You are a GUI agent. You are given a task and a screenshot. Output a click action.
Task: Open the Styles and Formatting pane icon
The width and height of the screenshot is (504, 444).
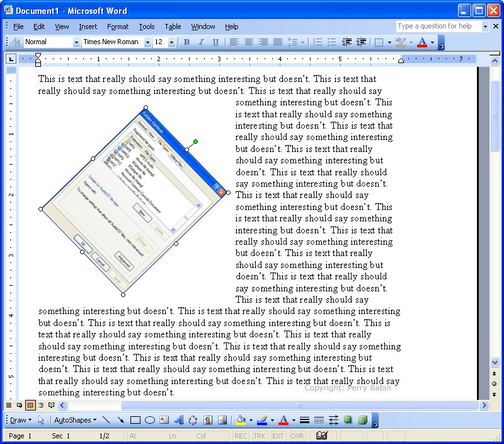[16, 42]
